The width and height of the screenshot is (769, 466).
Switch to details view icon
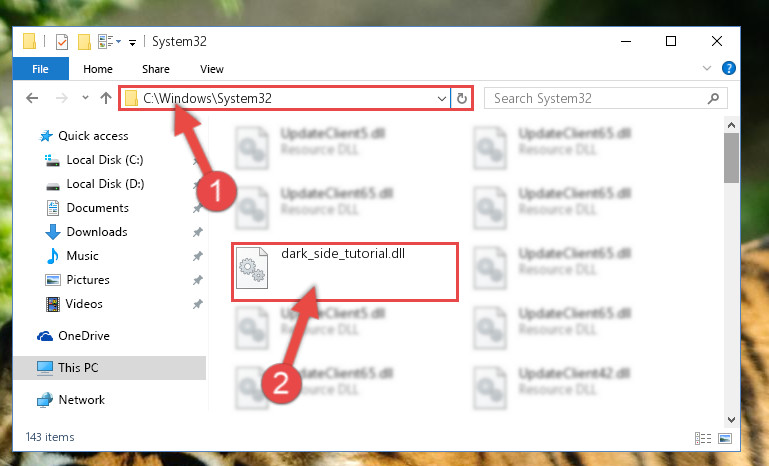pos(703,438)
